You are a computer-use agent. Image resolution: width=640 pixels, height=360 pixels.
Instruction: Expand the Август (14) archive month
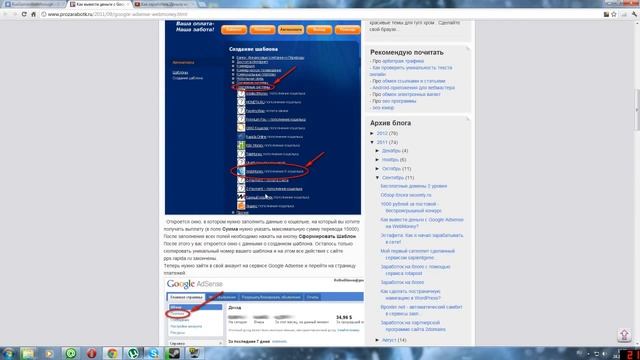tap(378, 340)
